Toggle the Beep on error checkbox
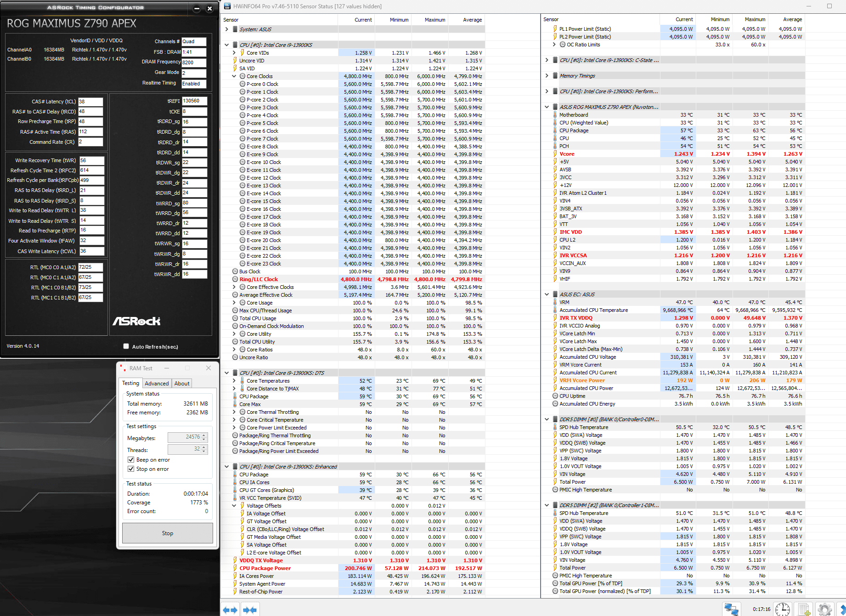 pyautogui.click(x=131, y=460)
